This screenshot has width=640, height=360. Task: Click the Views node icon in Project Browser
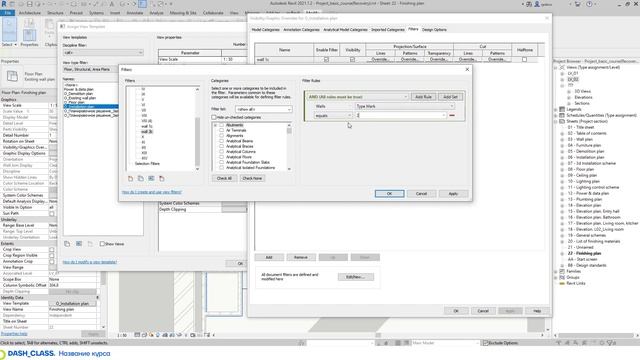[562, 67]
